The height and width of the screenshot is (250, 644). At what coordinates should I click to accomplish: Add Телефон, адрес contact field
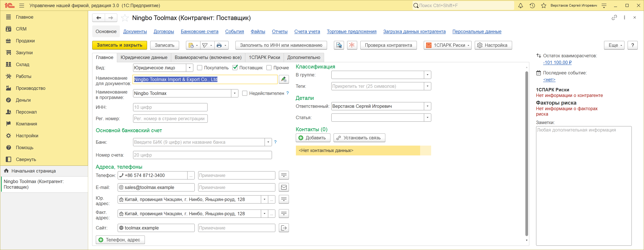pyautogui.click(x=120, y=240)
